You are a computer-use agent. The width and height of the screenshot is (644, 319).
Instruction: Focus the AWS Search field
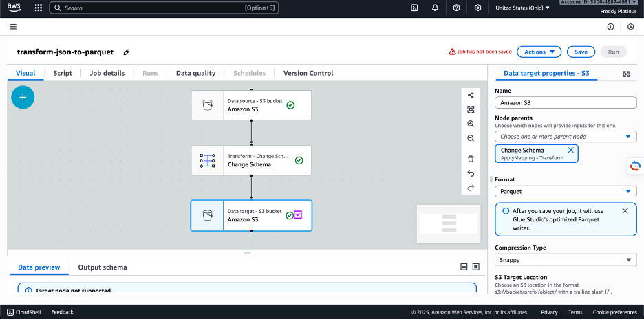pyautogui.click(x=164, y=8)
